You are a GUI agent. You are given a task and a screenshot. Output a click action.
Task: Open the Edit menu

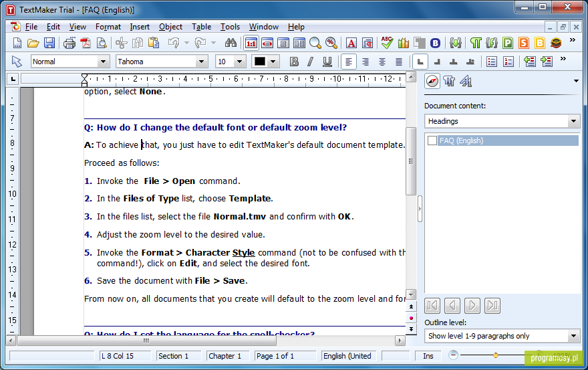point(53,27)
